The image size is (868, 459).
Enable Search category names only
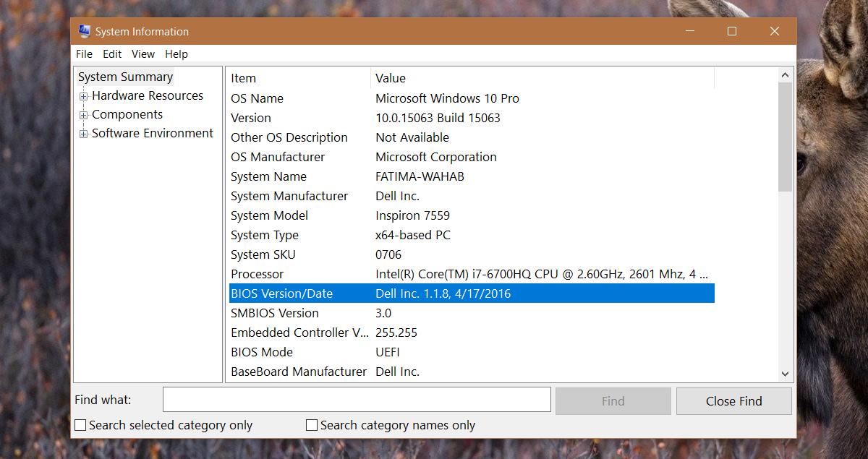[x=312, y=425]
